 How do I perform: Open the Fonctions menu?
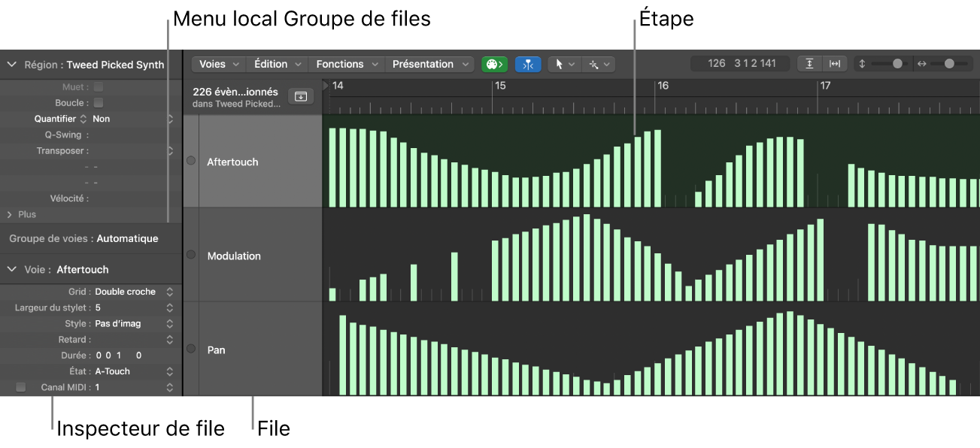click(x=346, y=65)
